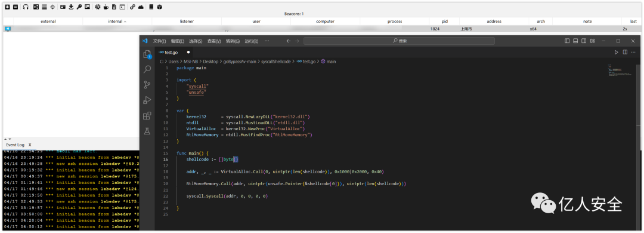Switch to the Event Log tab

pyautogui.click(x=15, y=145)
